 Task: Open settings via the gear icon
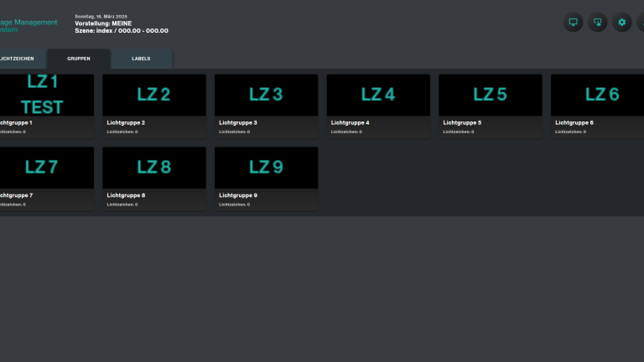622,23
